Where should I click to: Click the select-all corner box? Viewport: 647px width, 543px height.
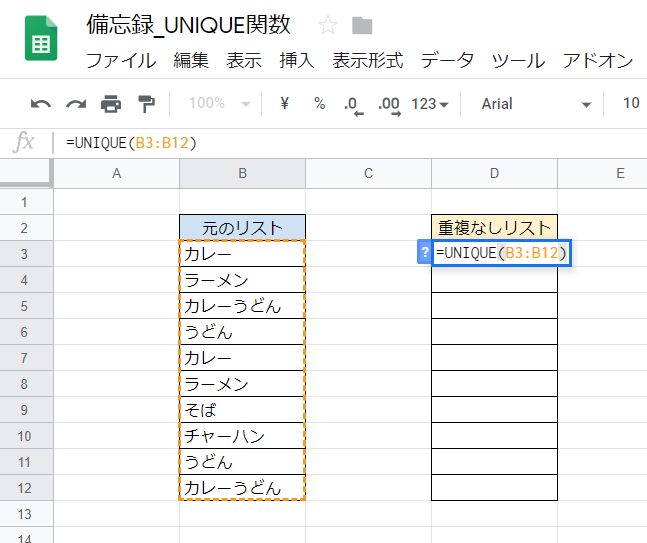(x=26, y=173)
